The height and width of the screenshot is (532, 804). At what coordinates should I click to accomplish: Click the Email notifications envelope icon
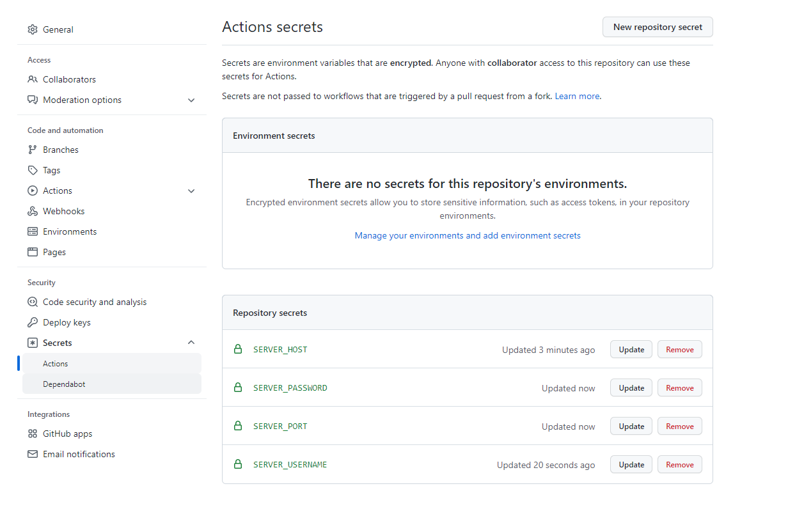pyautogui.click(x=33, y=454)
